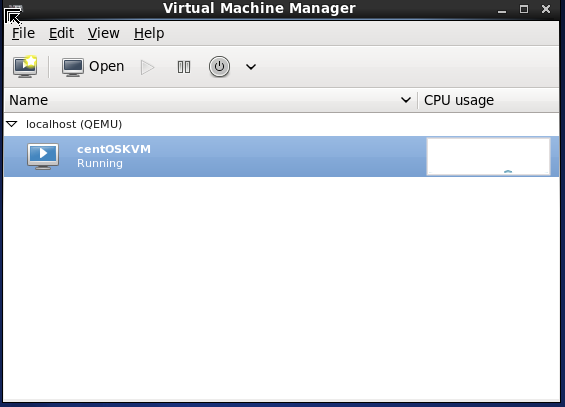This screenshot has height=407, width=565.
Task: Select the centOSKVM virtual machine name
Action: pyautogui.click(x=114, y=149)
